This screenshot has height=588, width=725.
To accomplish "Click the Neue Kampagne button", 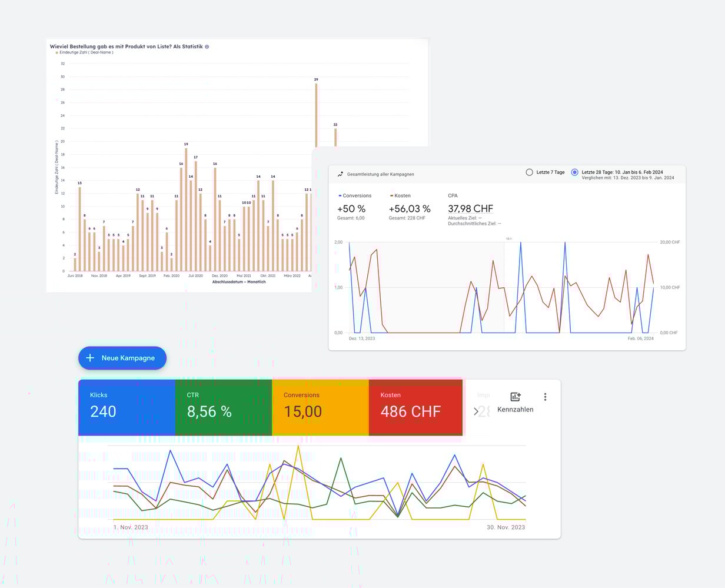I will click(x=122, y=358).
